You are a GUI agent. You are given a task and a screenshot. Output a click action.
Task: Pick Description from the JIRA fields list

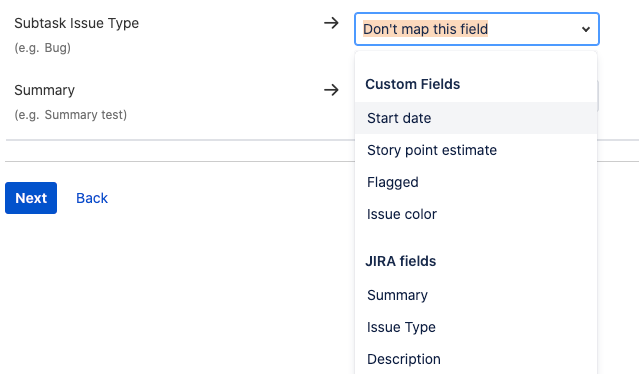476,359
